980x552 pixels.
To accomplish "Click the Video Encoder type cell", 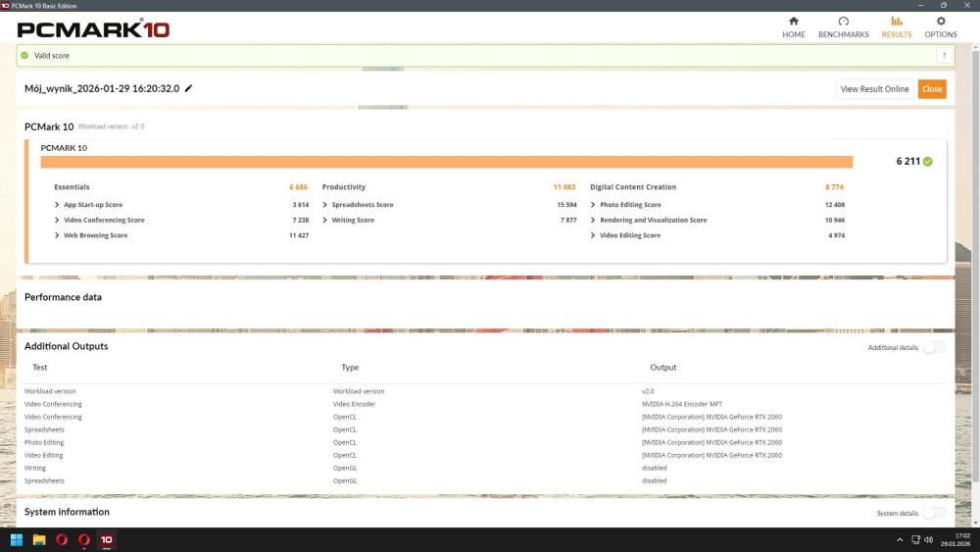I will (x=355, y=405).
